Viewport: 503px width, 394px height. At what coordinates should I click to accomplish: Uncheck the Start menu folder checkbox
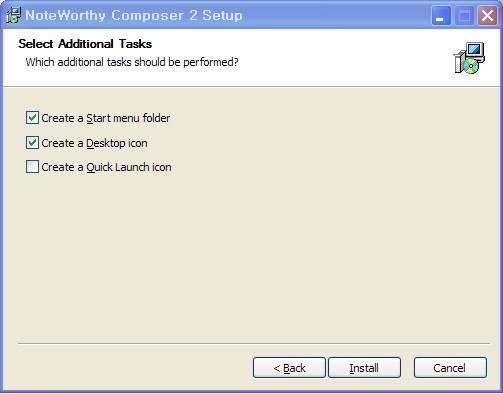(32, 118)
